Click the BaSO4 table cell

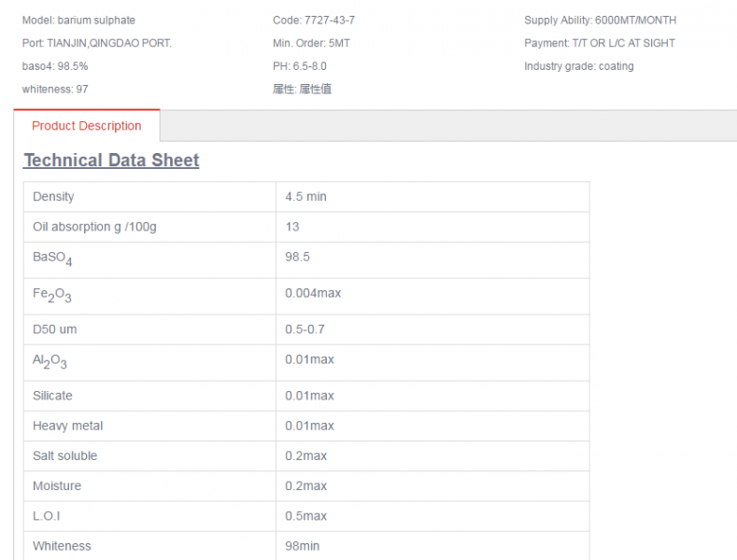click(149, 260)
